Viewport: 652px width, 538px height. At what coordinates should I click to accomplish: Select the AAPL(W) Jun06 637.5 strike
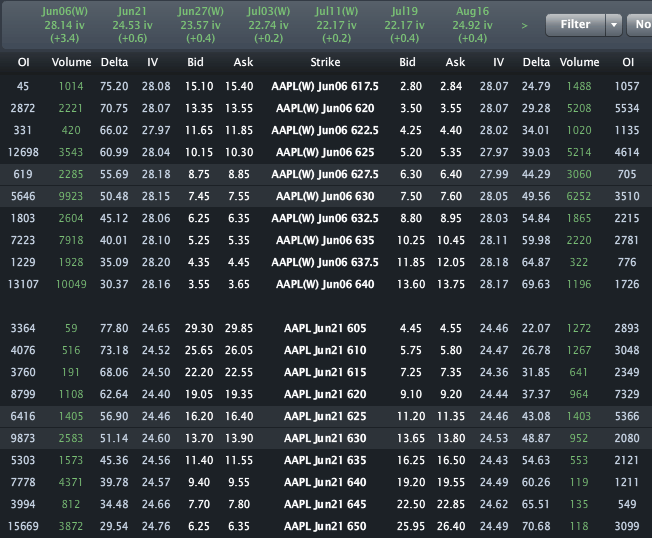pyautogui.click(x=325, y=263)
